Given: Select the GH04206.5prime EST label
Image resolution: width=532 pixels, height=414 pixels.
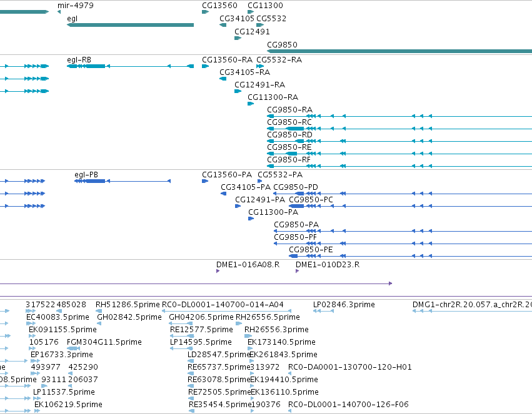Looking at the screenshot, I should [201, 317].
